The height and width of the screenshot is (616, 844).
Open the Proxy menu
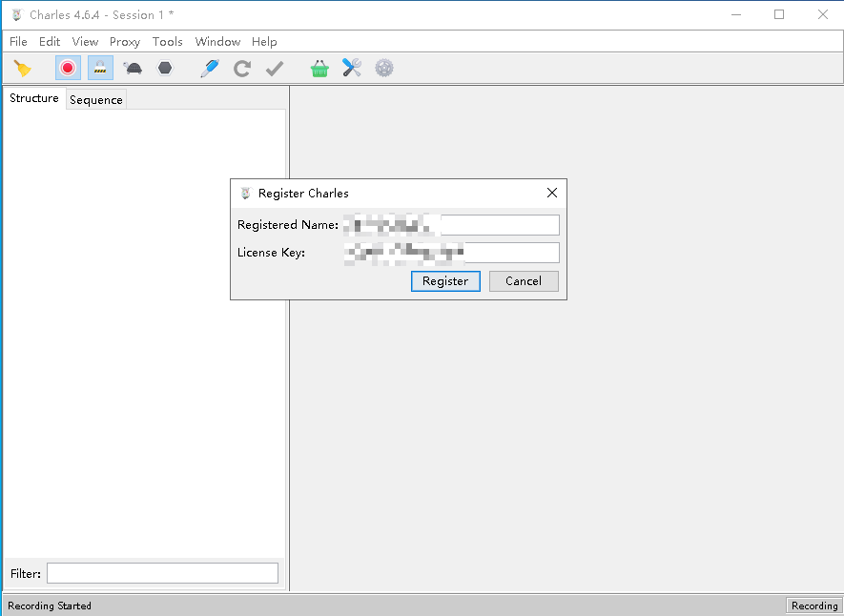[125, 41]
